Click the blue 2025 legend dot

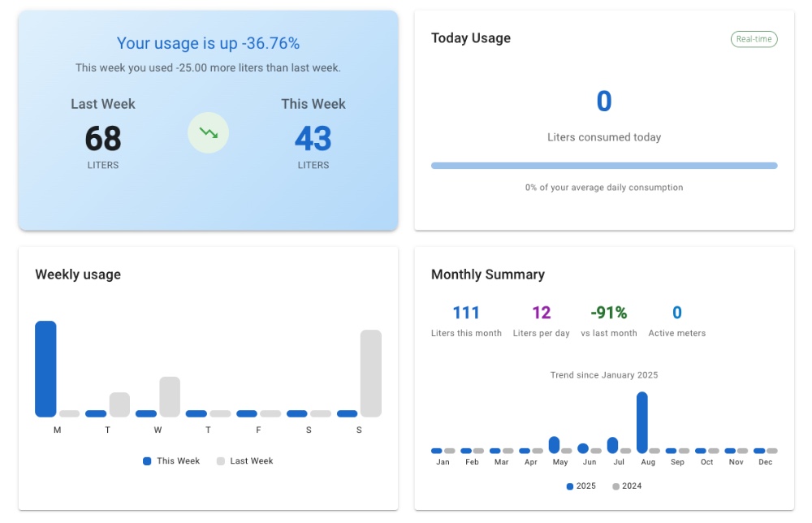[568, 486]
